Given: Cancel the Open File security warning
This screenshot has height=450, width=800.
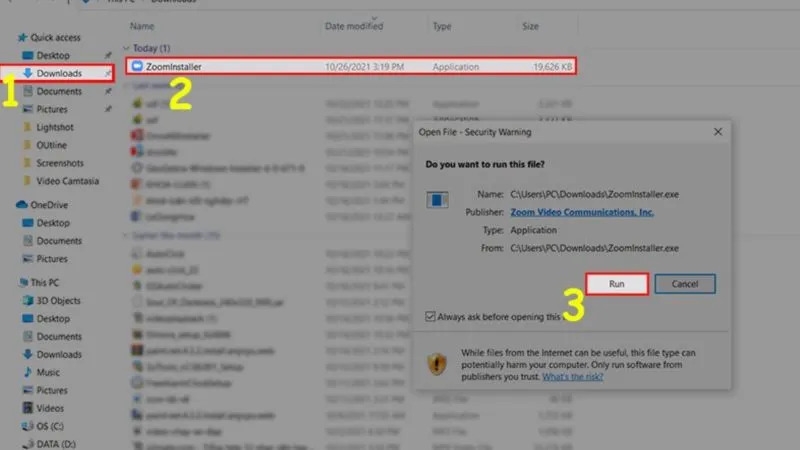Looking at the screenshot, I should pyautogui.click(x=685, y=284).
